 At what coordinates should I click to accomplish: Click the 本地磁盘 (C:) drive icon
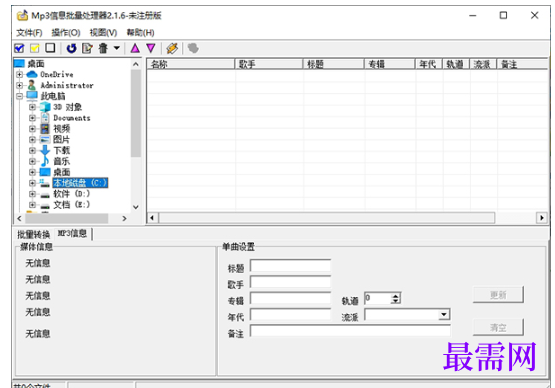click(x=45, y=183)
